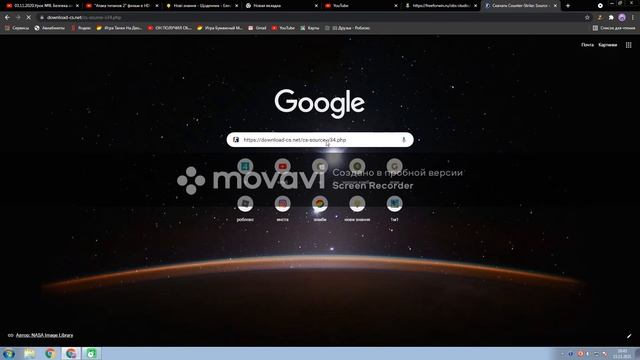Viewport: 640px width, 360px height.
Task: Stop loading the page with X button
Action: click(x=28, y=18)
